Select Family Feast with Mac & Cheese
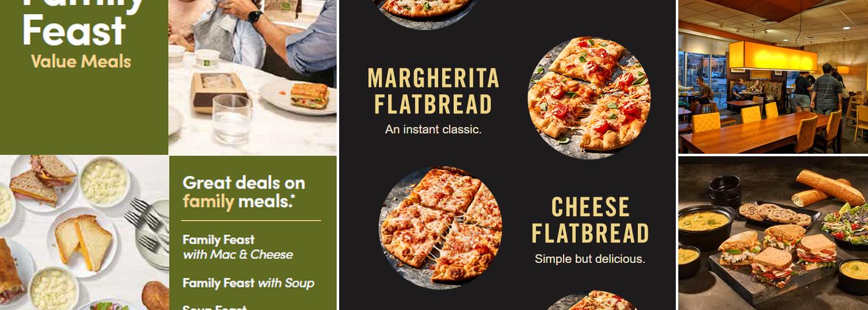 (237, 247)
